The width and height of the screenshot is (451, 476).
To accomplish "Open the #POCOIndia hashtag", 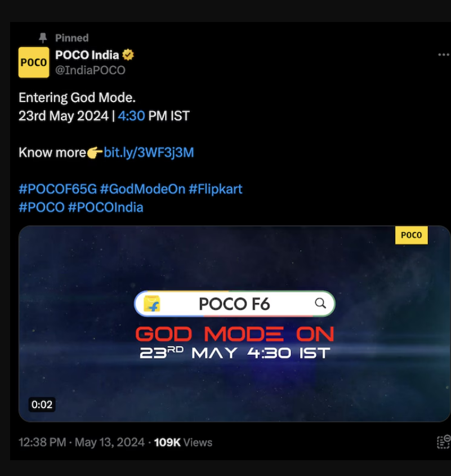I will tap(106, 207).
